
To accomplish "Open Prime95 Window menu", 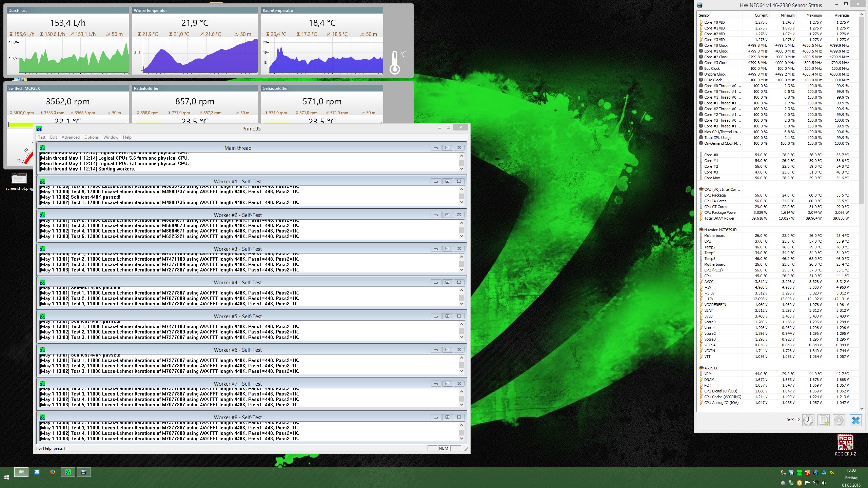I will click(111, 137).
